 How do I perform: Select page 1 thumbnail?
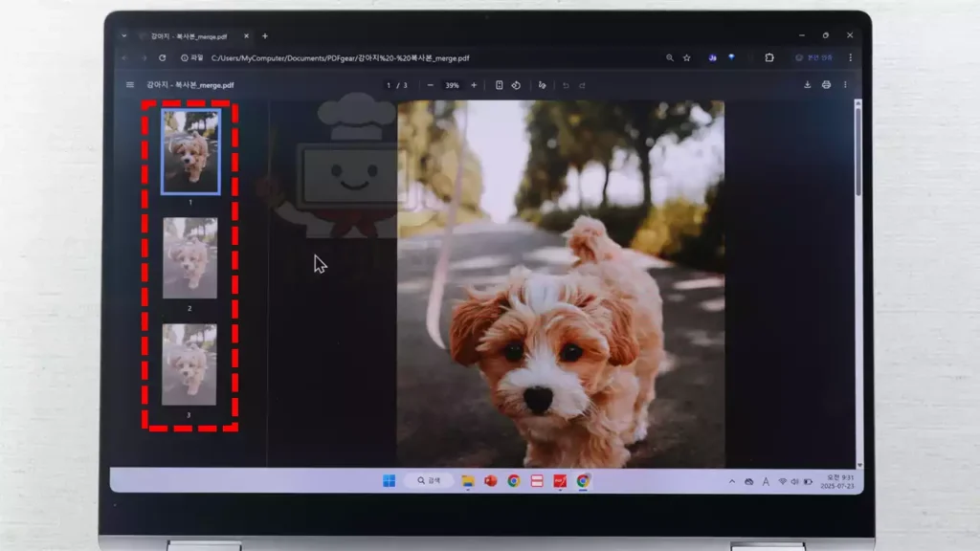(189, 151)
